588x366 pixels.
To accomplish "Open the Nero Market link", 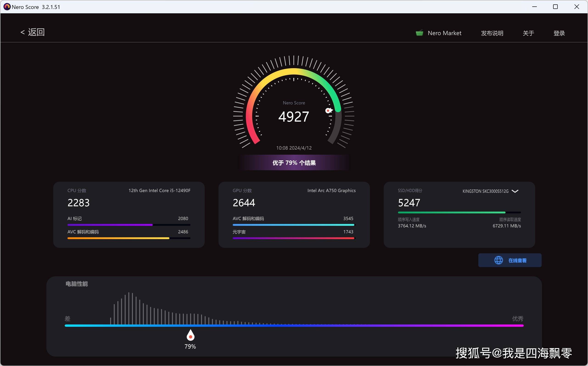I will tap(445, 33).
